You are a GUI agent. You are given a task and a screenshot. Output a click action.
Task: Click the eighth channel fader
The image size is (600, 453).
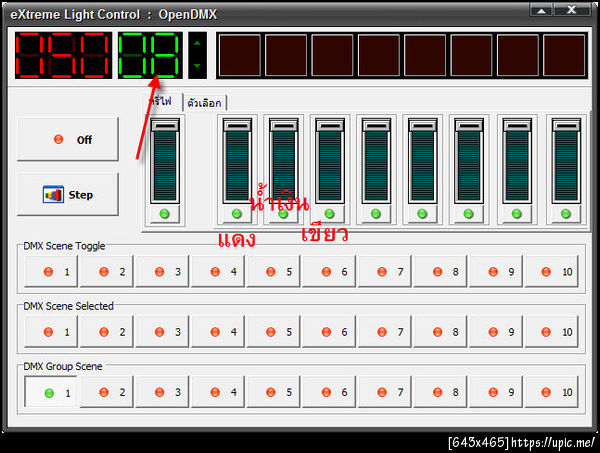coord(566,161)
